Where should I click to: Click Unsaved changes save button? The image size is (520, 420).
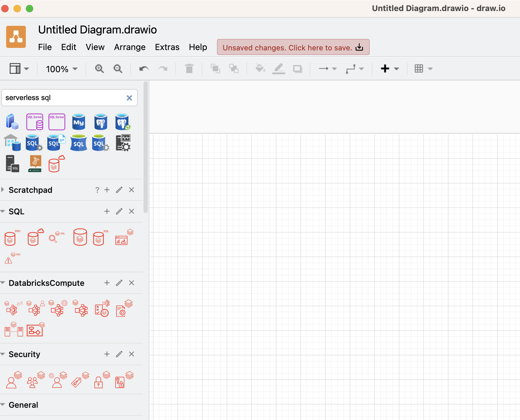[x=293, y=47]
